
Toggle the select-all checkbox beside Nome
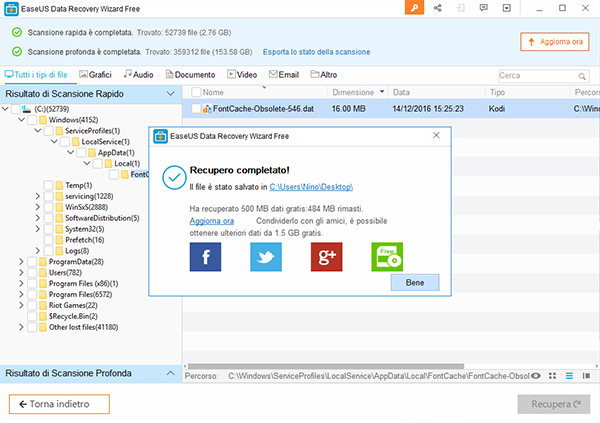pos(196,92)
